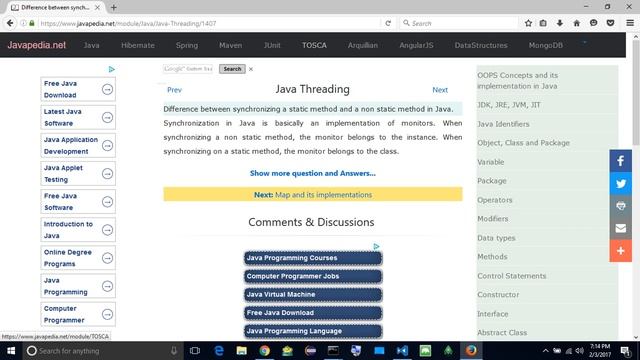Open the Pocket icon in the toolbar
640x360 pixels.
pos(611,23)
